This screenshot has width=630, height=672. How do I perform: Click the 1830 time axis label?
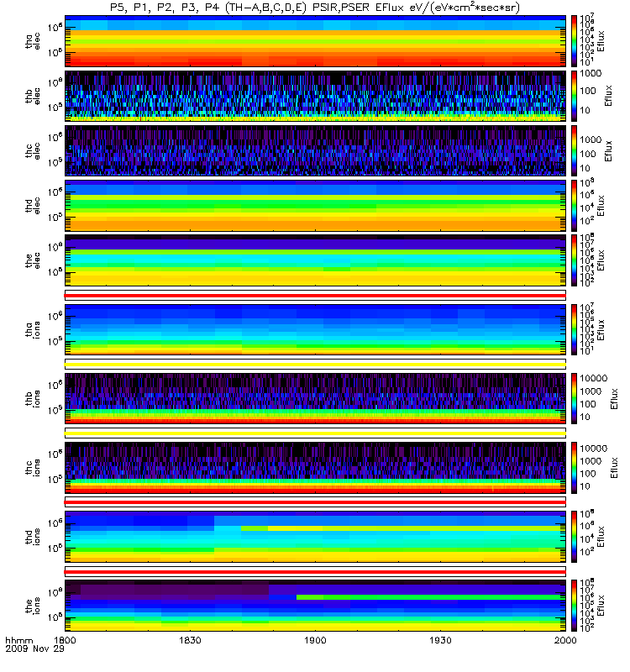[190, 640]
